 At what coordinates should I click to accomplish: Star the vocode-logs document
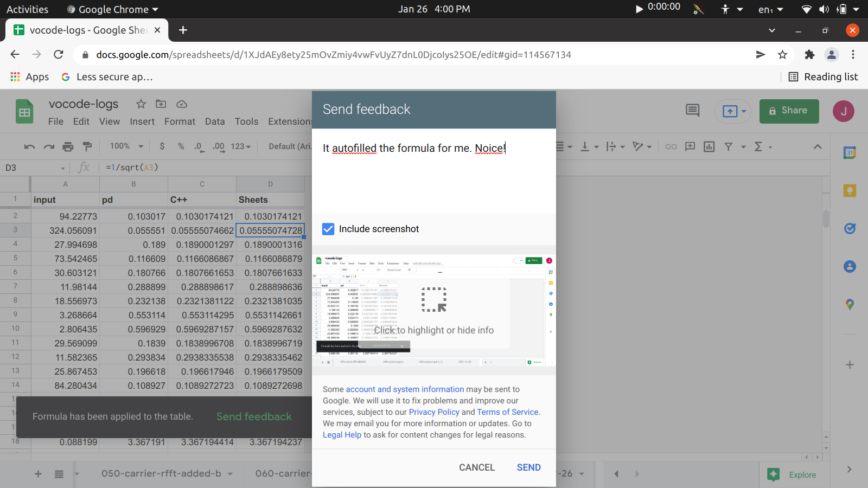click(141, 104)
